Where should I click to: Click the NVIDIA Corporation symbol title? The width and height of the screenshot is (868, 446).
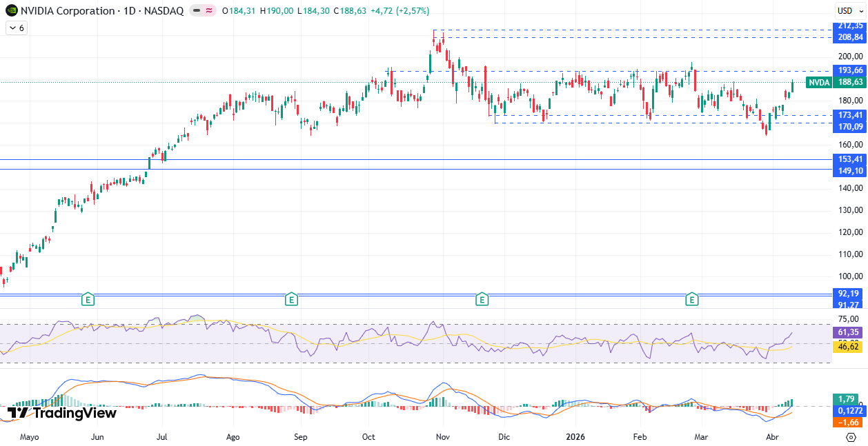click(68, 11)
